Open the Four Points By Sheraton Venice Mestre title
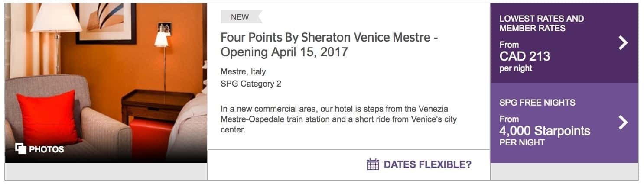The height and width of the screenshot is (187, 644). coord(329,45)
